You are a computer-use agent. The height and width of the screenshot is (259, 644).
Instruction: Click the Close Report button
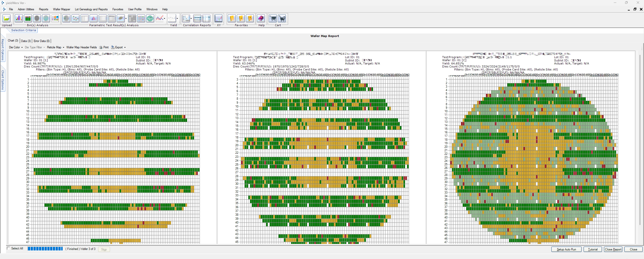[613, 249]
